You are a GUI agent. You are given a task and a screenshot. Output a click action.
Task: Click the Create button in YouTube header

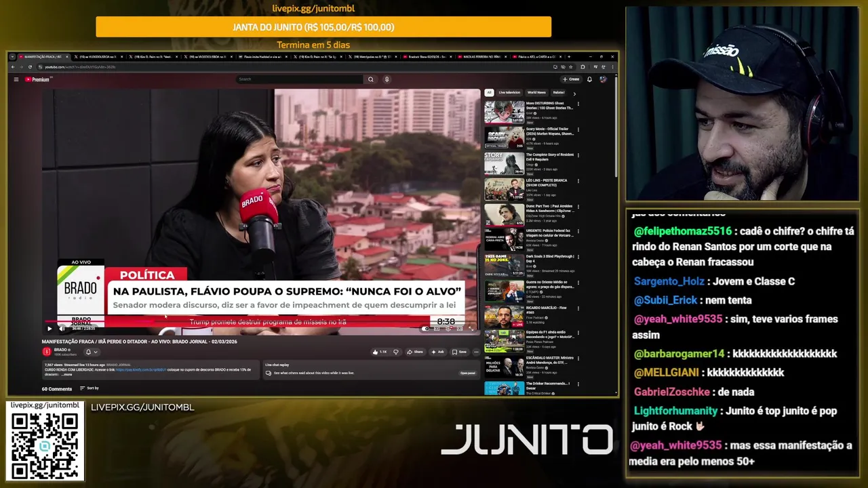[571, 79]
